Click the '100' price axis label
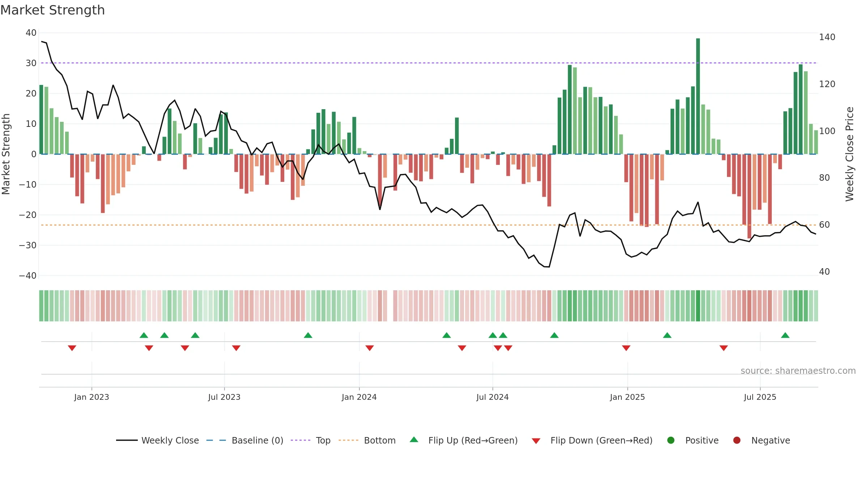The width and height of the screenshot is (868, 488). coord(827,131)
